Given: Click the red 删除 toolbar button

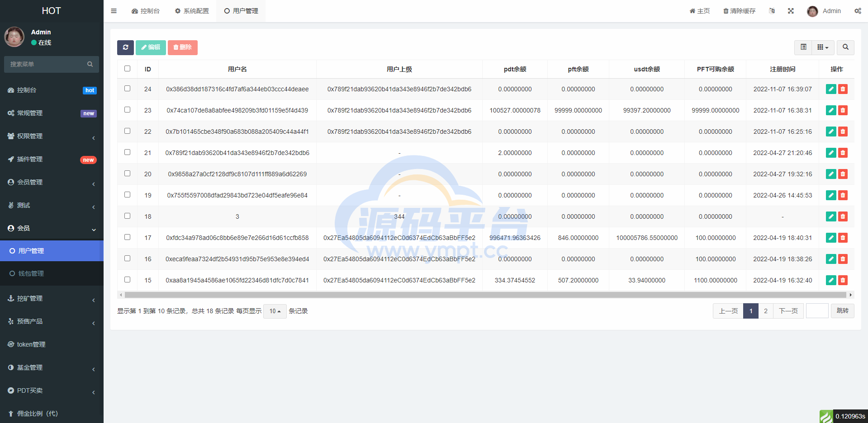Looking at the screenshot, I should coord(183,47).
